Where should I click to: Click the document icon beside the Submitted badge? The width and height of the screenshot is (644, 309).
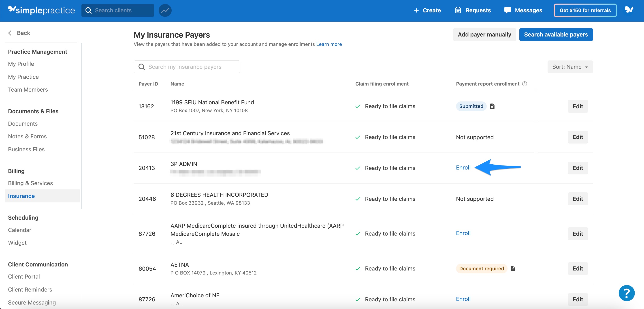click(x=493, y=106)
